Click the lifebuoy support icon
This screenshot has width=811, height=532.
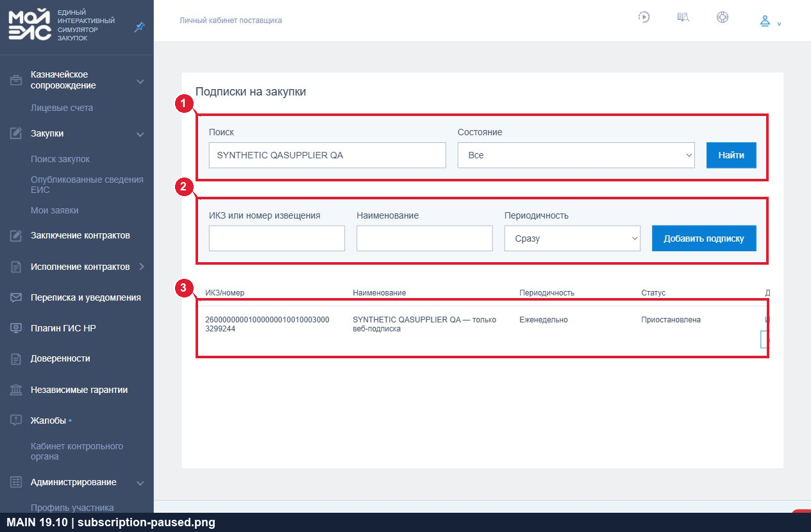[x=723, y=17]
